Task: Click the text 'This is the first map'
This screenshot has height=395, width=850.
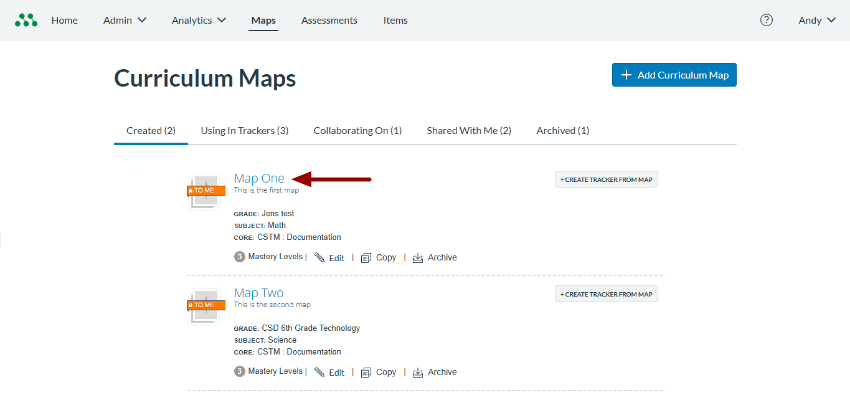Action: coord(266,190)
